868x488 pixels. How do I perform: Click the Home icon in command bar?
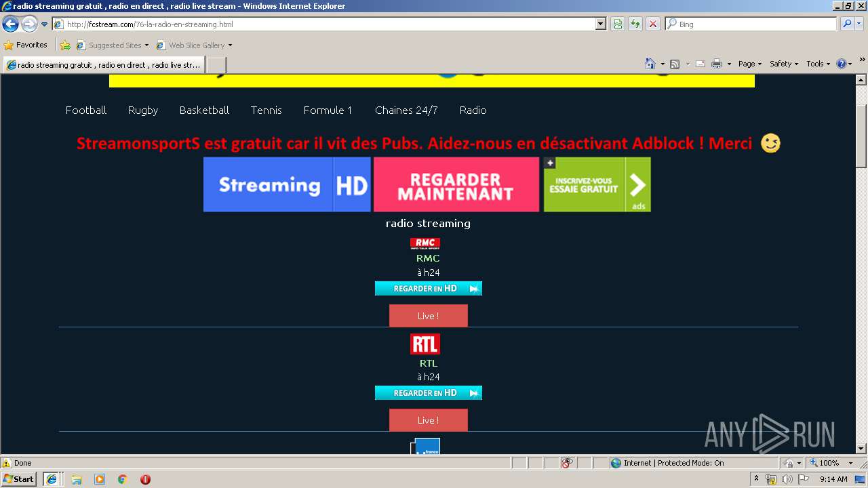pyautogui.click(x=650, y=64)
